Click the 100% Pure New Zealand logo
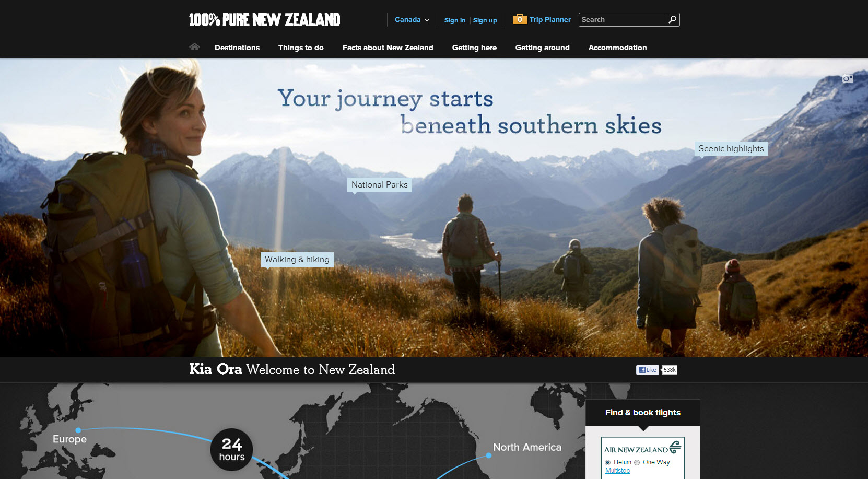The height and width of the screenshot is (479, 868). click(264, 20)
